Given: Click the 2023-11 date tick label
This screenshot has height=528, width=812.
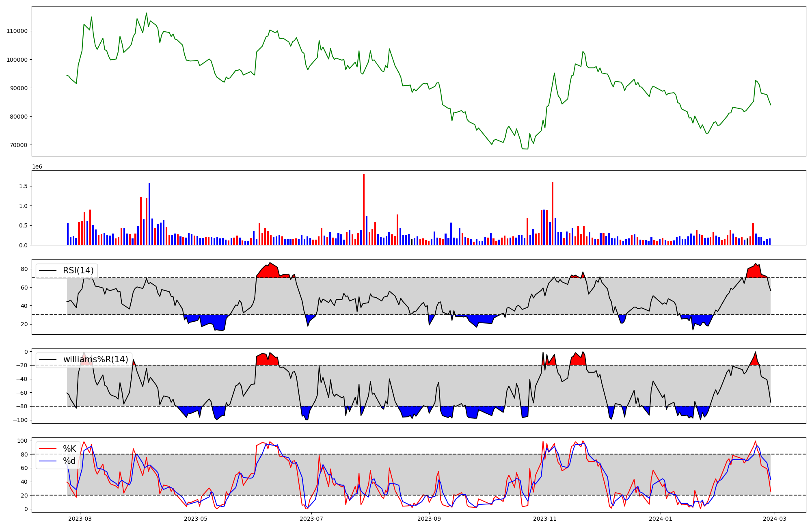Looking at the screenshot, I should click(544, 519).
